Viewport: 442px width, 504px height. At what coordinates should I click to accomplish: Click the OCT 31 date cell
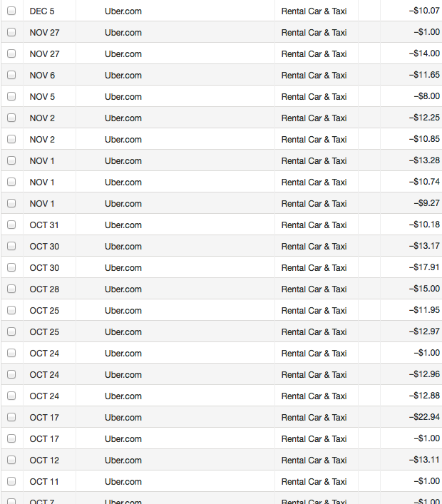click(44, 225)
